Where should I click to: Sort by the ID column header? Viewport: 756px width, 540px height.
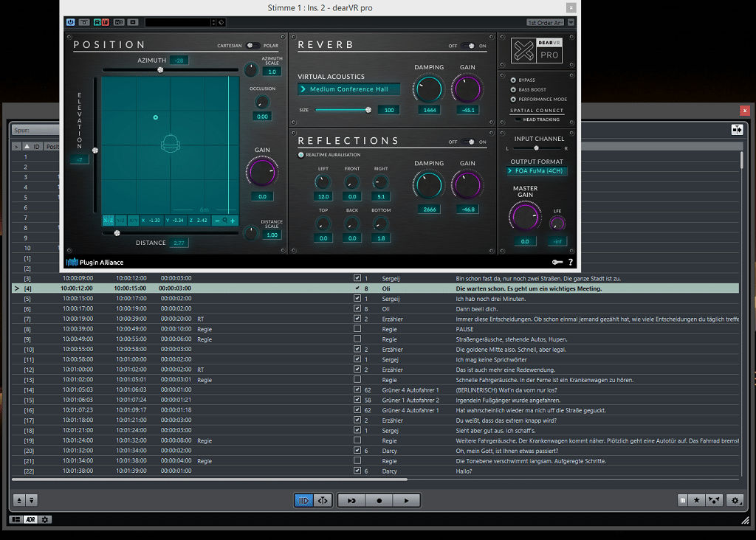pos(32,147)
